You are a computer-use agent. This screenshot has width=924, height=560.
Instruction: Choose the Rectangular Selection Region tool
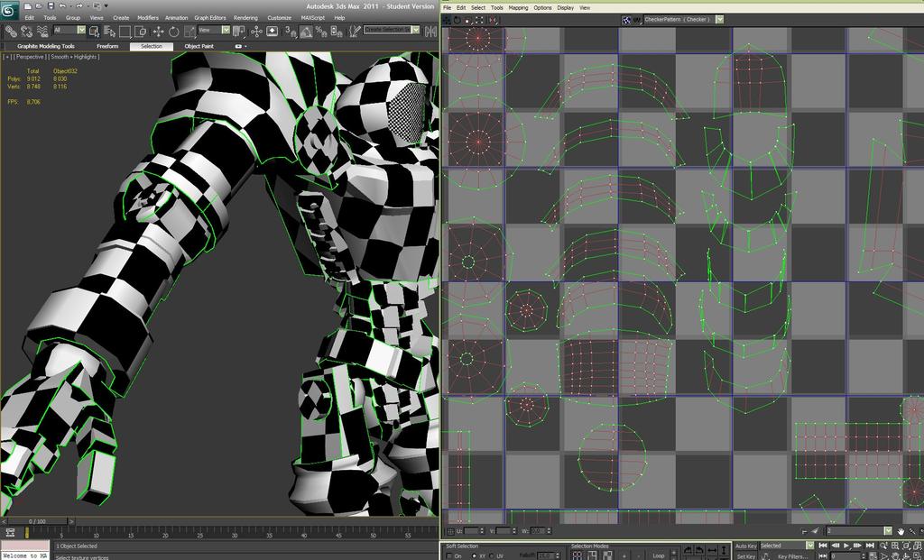125,32
